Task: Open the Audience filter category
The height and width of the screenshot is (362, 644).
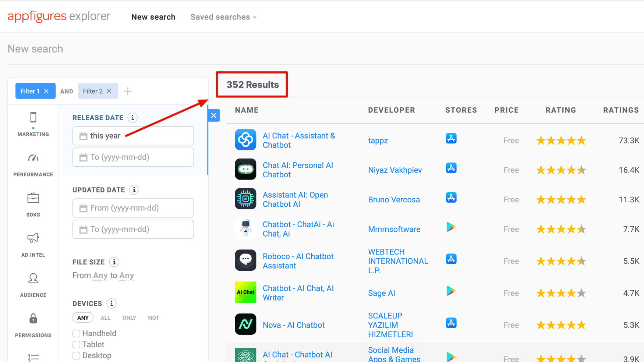Action: click(33, 285)
